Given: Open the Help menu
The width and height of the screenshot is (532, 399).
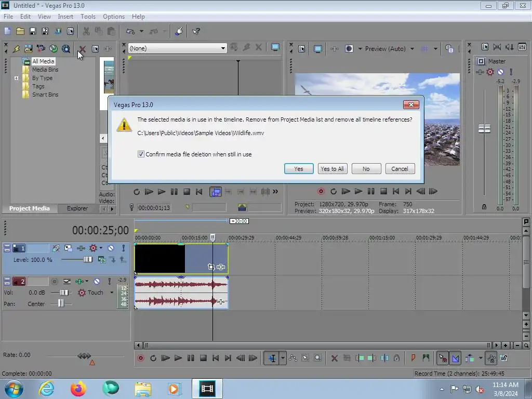Looking at the screenshot, I should pyautogui.click(x=138, y=16).
